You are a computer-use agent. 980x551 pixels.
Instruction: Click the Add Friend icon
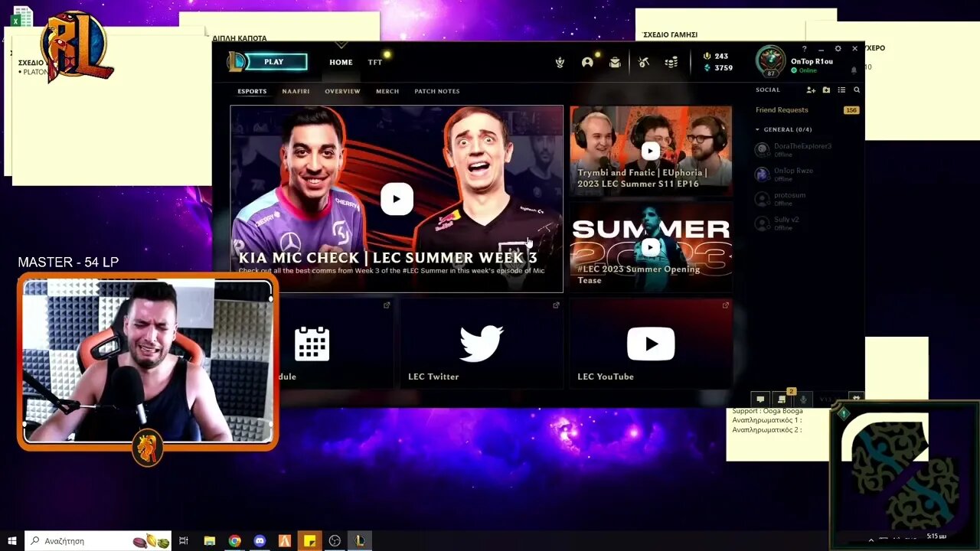coord(811,90)
